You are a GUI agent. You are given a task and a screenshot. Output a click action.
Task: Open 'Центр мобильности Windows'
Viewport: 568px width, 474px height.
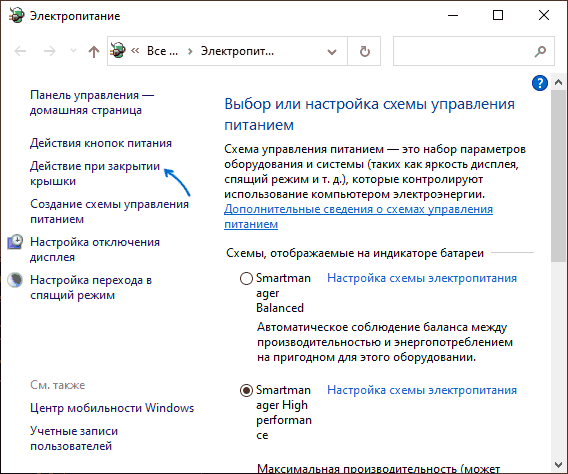click(x=112, y=408)
